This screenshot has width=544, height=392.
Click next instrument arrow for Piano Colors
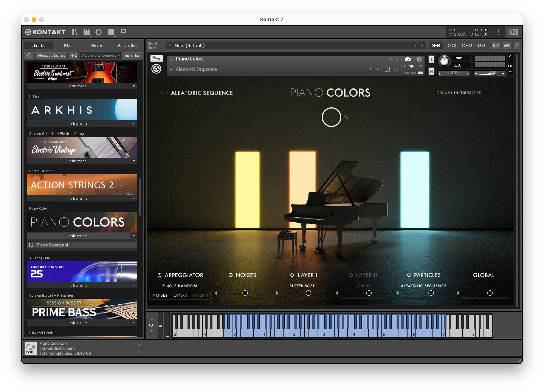397,59
